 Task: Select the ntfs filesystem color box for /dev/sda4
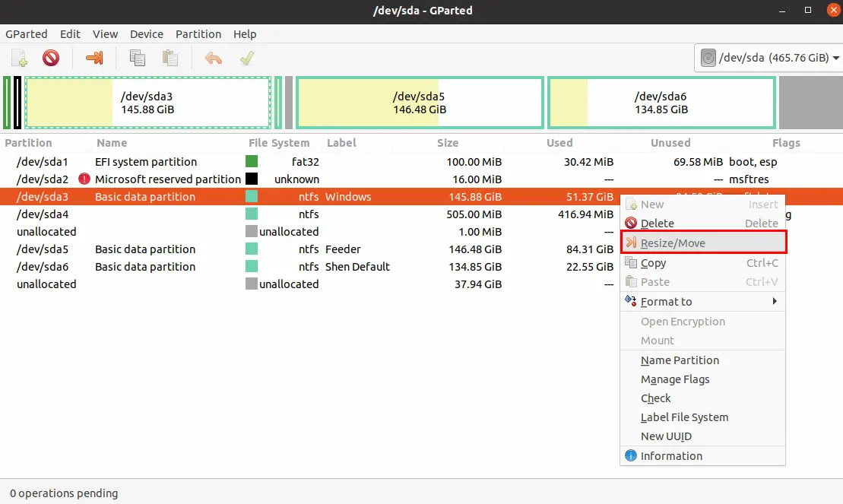click(250, 214)
